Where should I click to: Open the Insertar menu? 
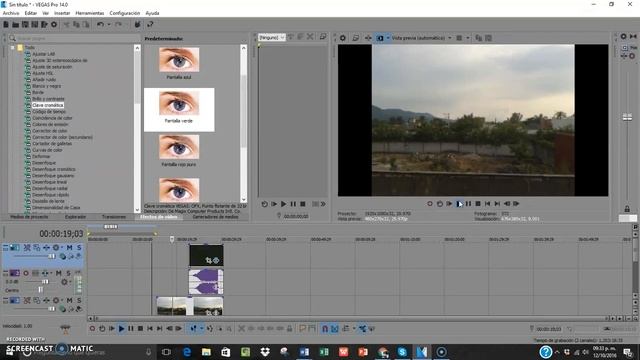62,13
